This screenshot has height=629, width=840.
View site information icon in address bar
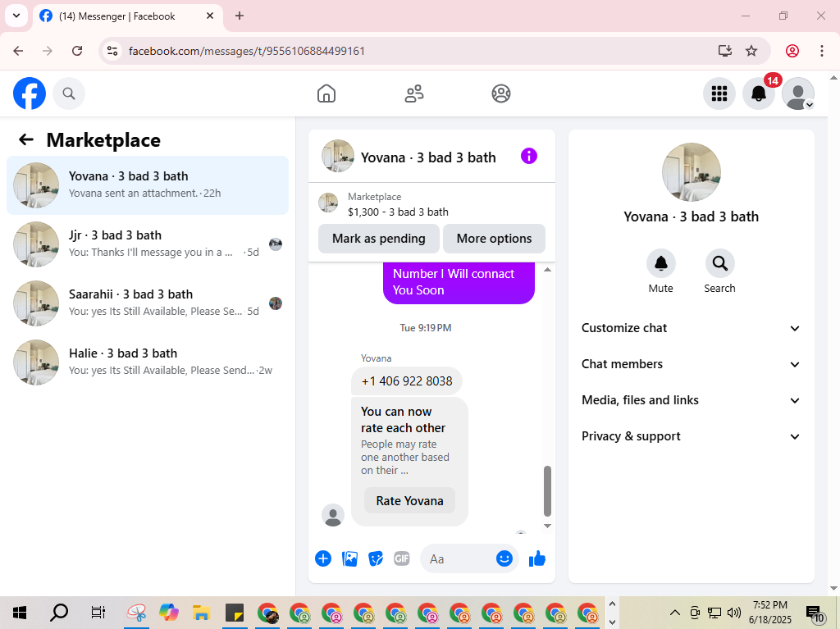coord(112,51)
